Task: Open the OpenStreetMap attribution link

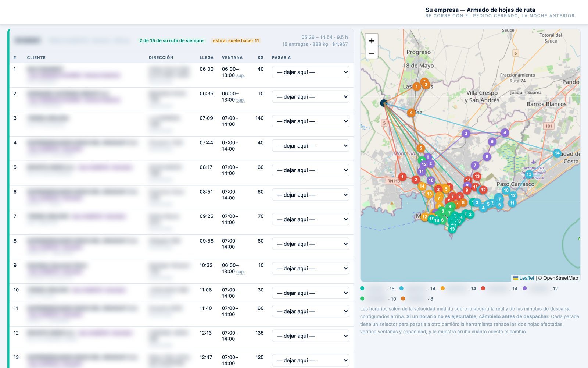Action: 560,278
